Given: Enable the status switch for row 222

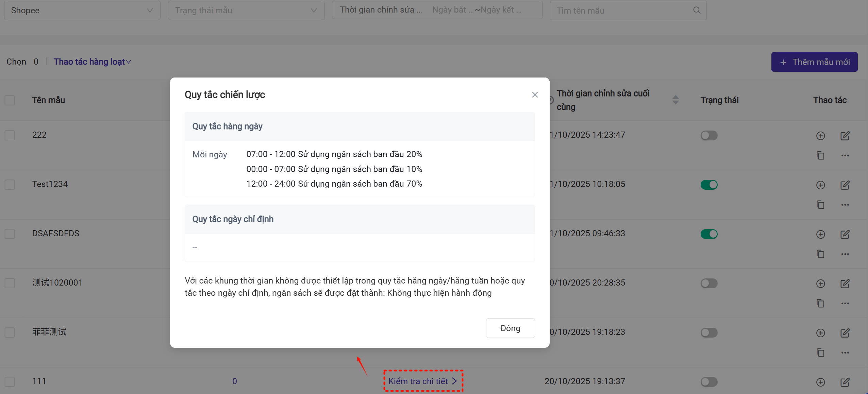Looking at the screenshot, I should [x=709, y=135].
